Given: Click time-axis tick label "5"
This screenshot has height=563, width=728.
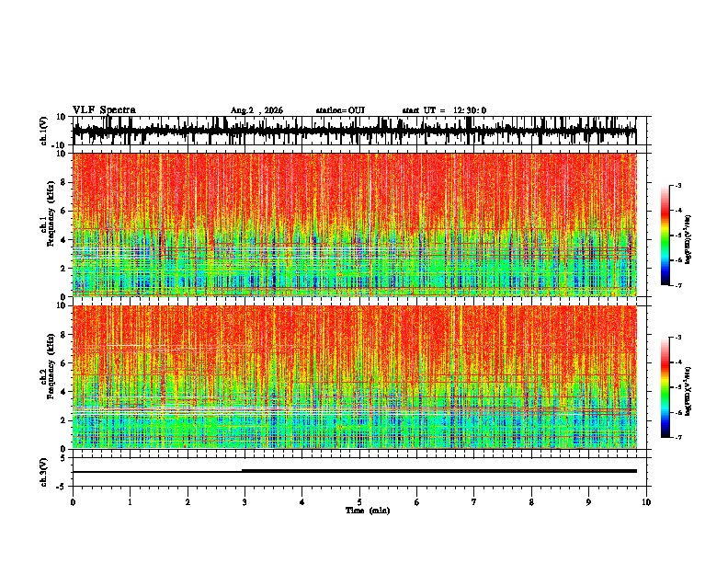Looking at the screenshot, I should click(359, 502).
